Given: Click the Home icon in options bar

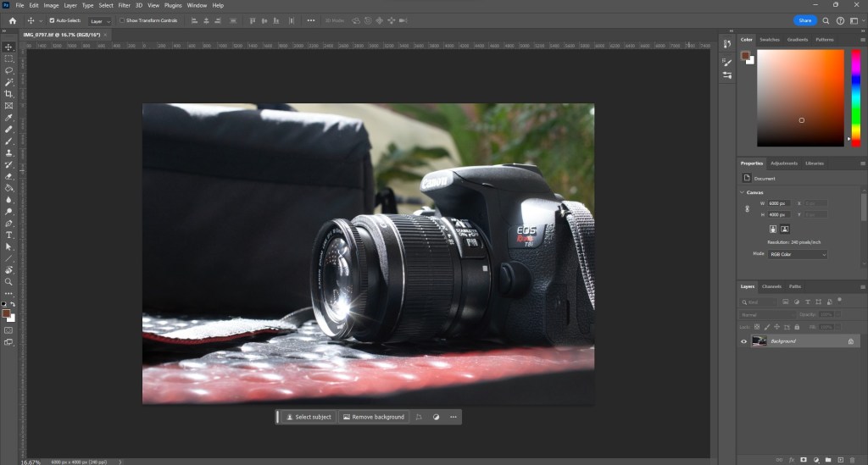Looking at the screenshot, I should [12, 20].
